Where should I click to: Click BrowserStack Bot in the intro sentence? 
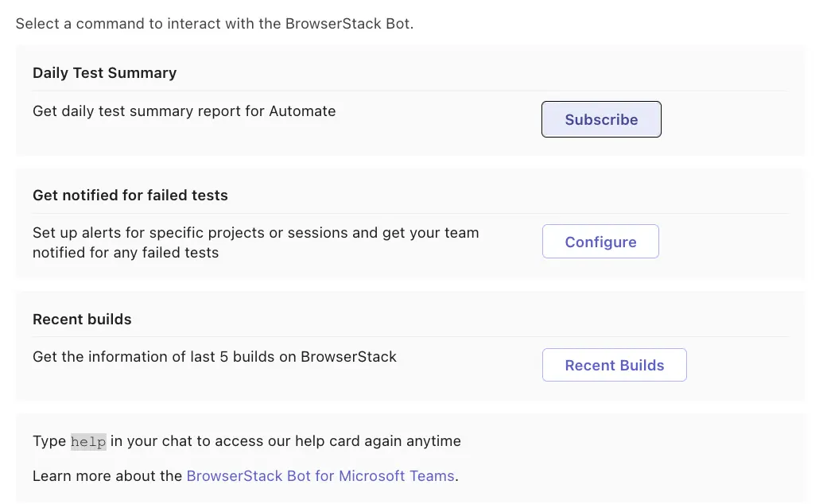coord(349,23)
